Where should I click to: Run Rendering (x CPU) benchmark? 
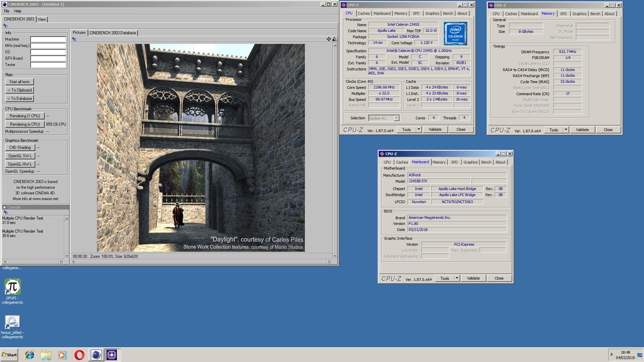[25, 124]
